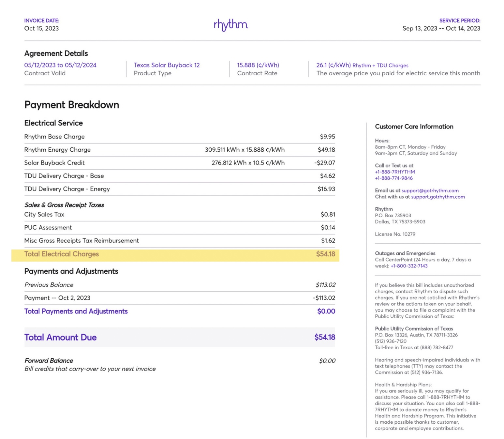Viewport: 504px width, 439px height.
Task: Click the $4.62 TDU base amount
Action: [328, 176]
